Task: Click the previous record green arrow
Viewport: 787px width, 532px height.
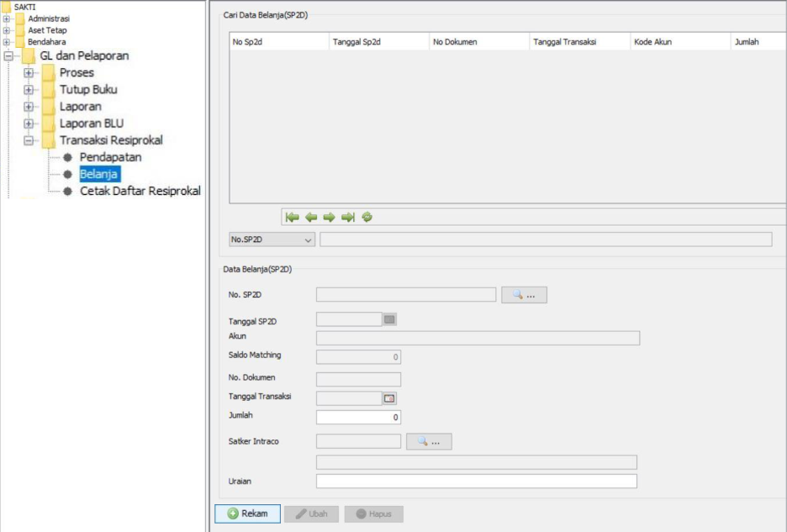Action: tap(311, 217)
